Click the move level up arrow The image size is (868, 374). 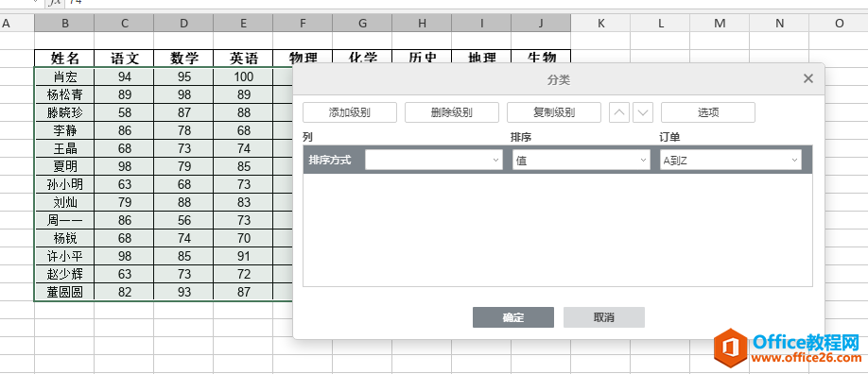619,112
